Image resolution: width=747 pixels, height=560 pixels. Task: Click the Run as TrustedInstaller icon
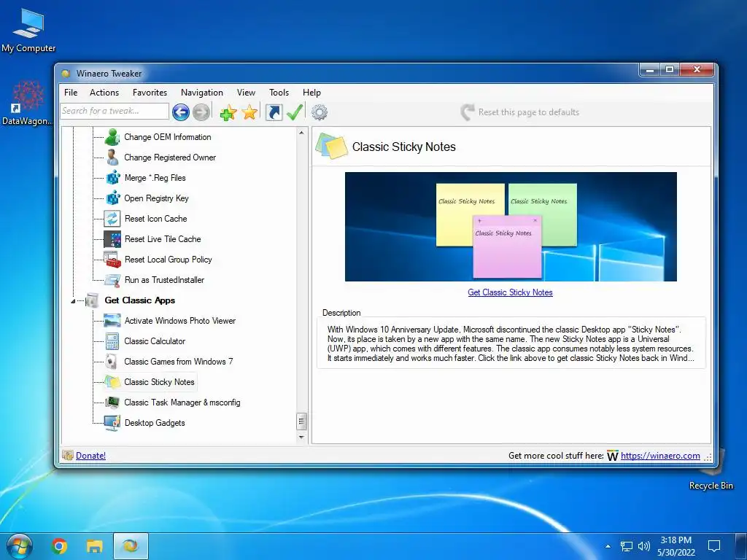[112, 280]
